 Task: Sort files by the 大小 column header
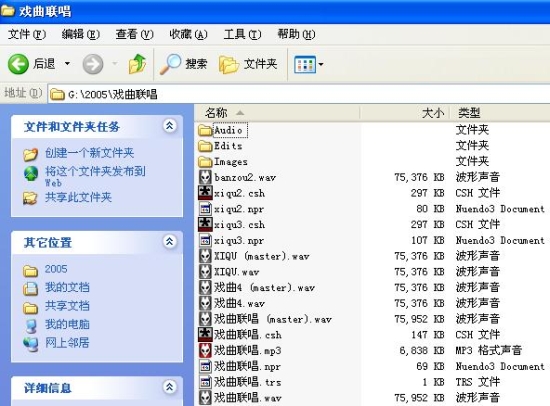pyautogui.click(x=405, y=113)
